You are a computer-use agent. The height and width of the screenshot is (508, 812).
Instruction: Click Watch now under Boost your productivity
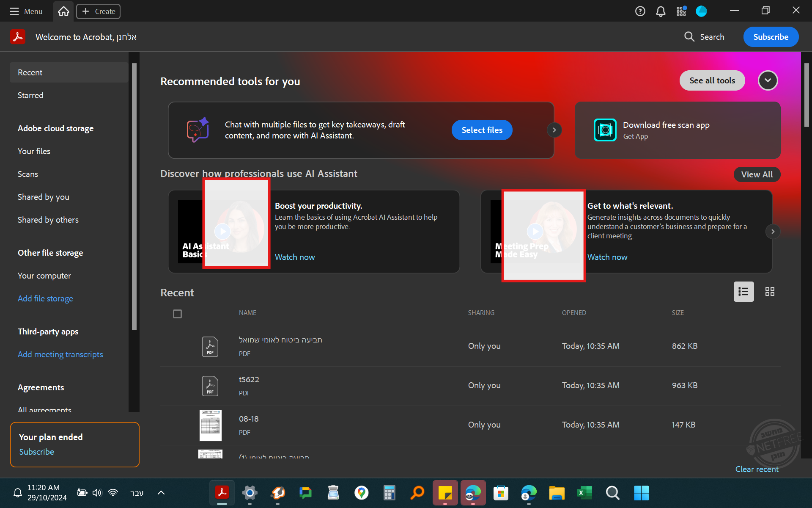(295, 257)
